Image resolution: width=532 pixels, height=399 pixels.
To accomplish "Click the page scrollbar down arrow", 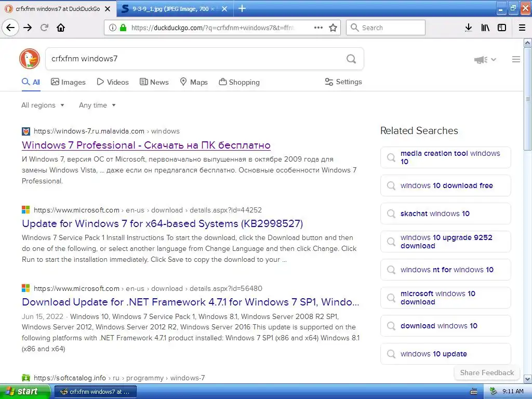I will tap(527, 379).
